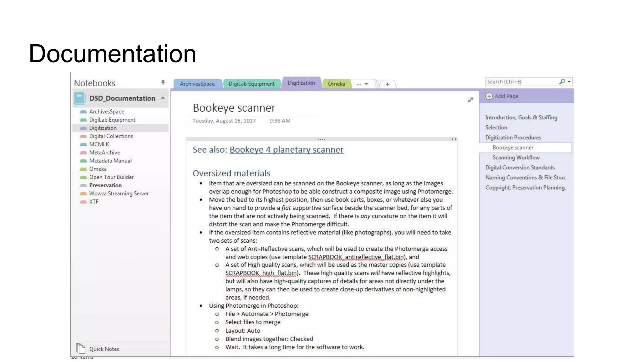Open the Open Tour Builder section

111,177
